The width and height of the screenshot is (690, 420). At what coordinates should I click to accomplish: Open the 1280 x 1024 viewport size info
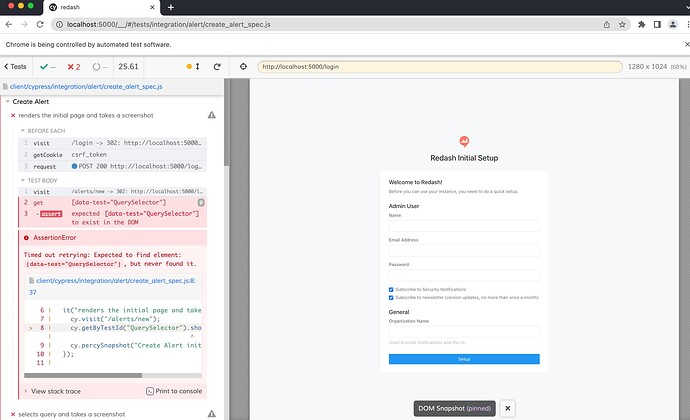tap(657, 66)
